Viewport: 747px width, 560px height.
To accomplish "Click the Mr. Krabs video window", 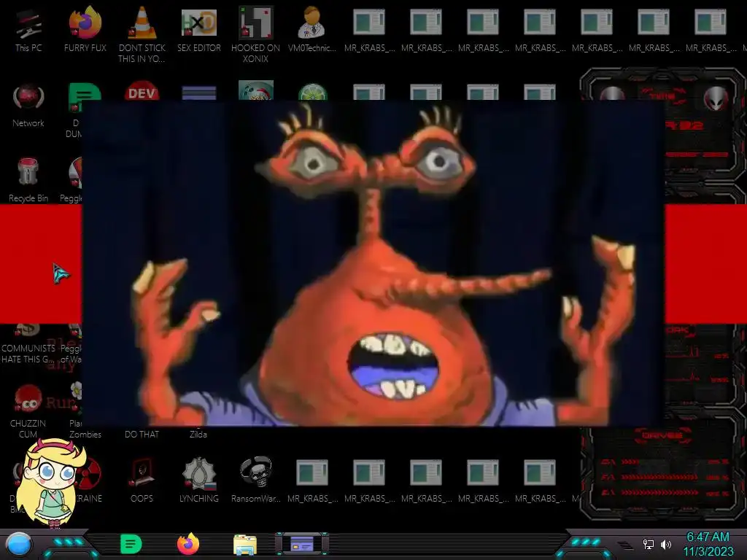I will [373, 263].
